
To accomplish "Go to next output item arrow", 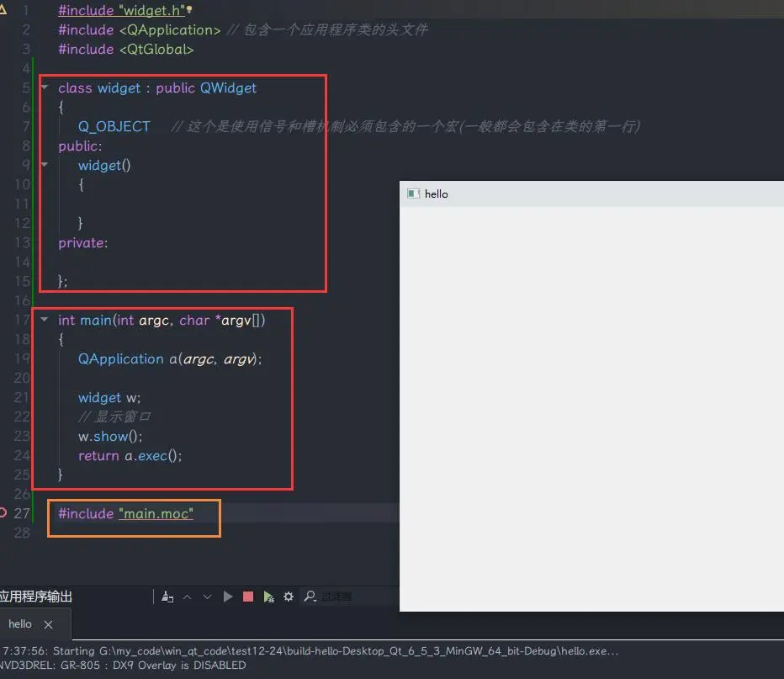I will pyautogui.click(x=208, y=597).
